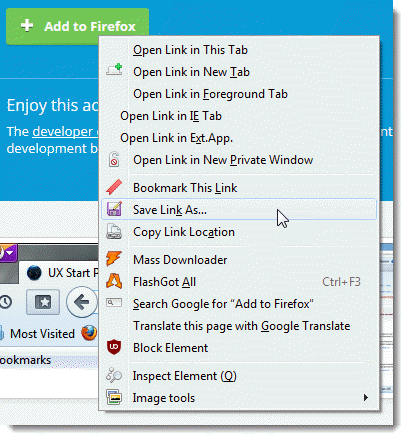Screen dimensions: 408x440
Task: Choose Open Link in Ext.App.
Action: click(239, 138)
